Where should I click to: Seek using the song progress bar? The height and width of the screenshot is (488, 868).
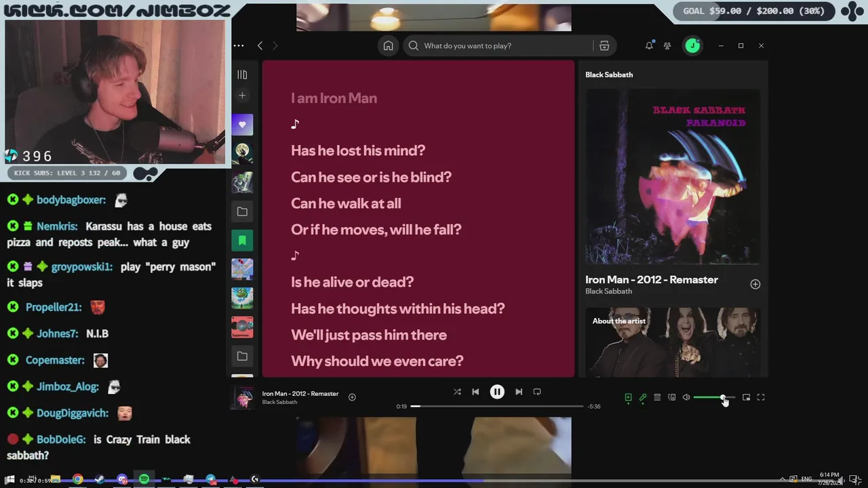[497, 406]
